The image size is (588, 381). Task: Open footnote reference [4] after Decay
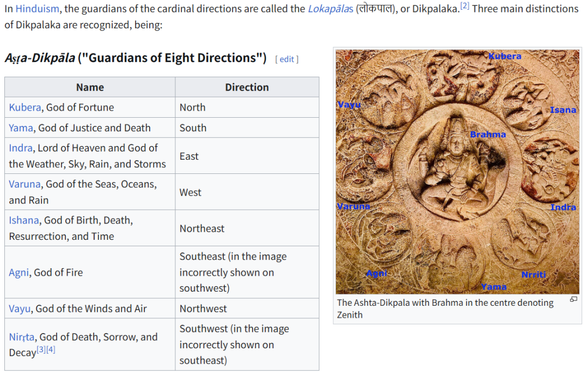coord(51,349)
